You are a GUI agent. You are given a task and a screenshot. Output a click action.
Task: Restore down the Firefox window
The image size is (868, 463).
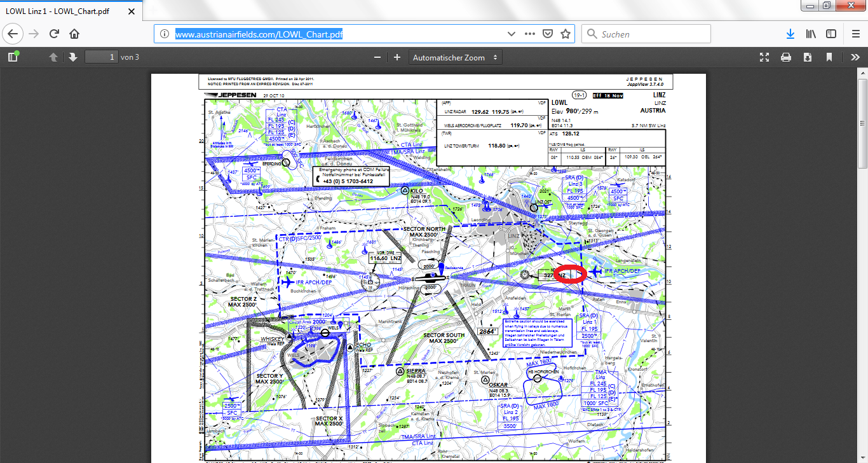pyautogui.click(x=826, y=5)
